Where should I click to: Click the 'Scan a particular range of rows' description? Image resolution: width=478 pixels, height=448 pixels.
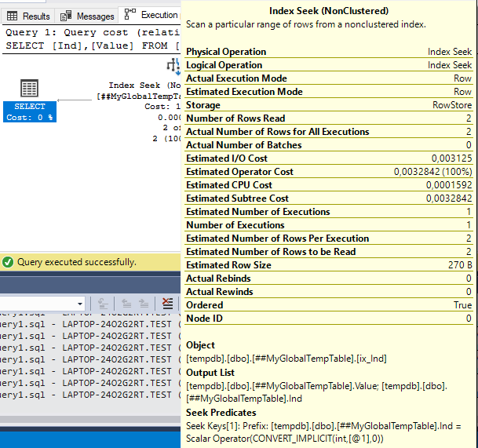[x=306, y=24]
